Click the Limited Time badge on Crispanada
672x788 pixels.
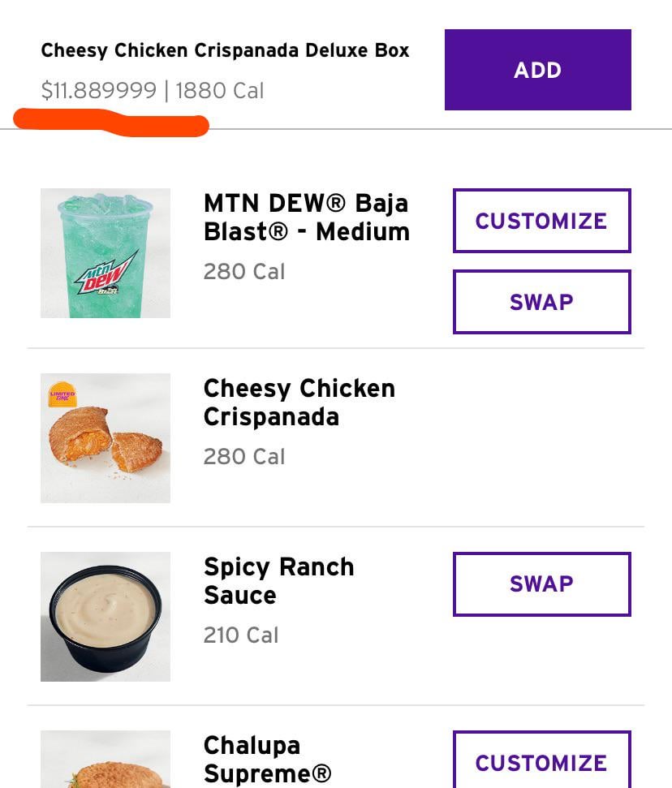coord(62,394)
